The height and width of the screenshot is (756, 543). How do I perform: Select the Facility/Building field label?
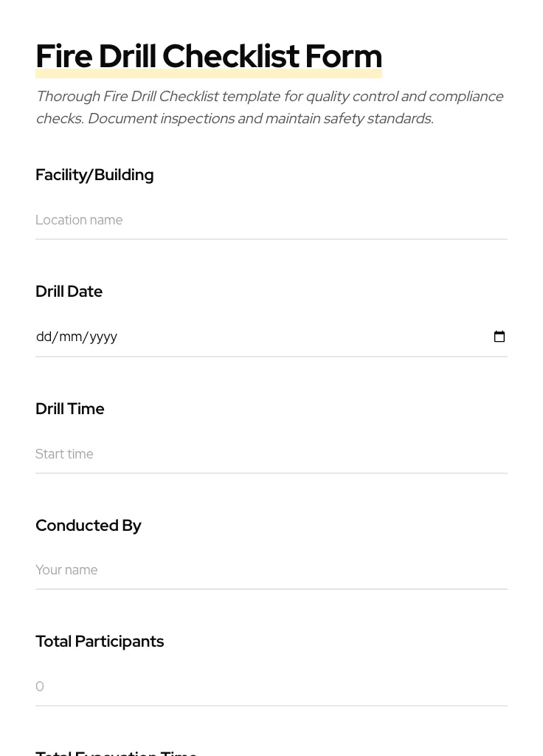point(94,175)
